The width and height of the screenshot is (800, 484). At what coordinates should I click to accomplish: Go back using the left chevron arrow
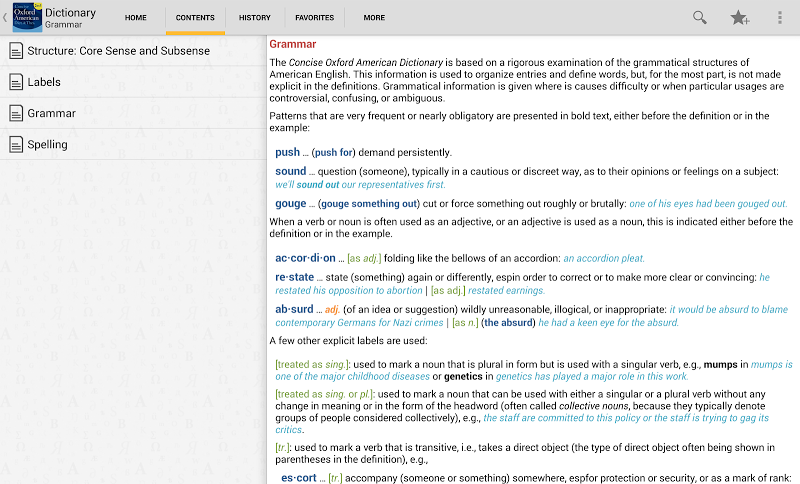(x=5, y=17)
